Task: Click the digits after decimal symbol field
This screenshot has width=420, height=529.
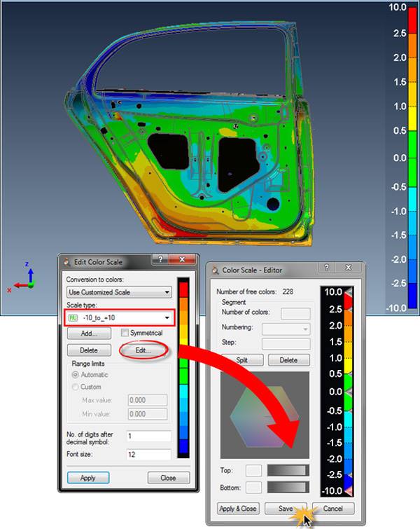Action: pyautogui.click(x=148, y=436)
